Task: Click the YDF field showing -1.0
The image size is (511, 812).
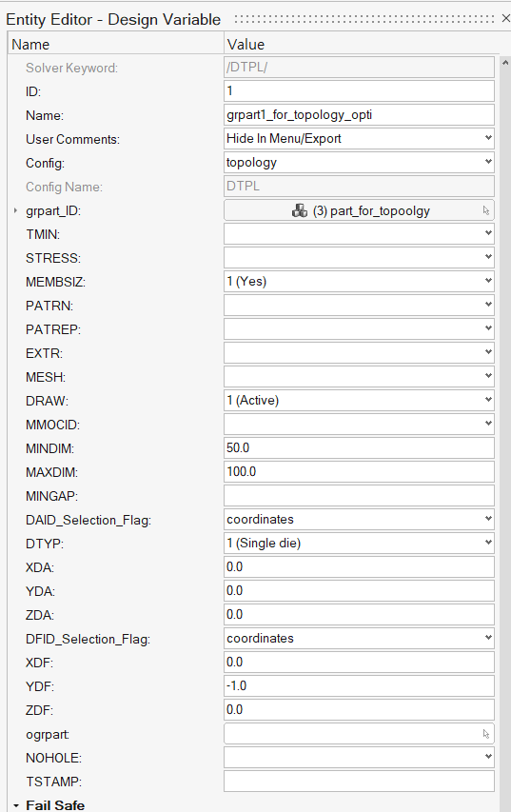Action: point(359,686)
